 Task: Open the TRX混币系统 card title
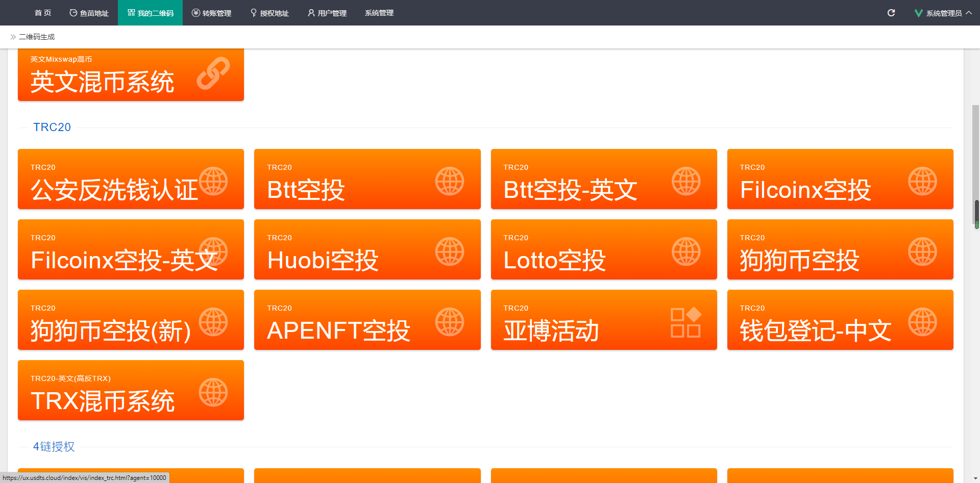[x=103, y=401]
